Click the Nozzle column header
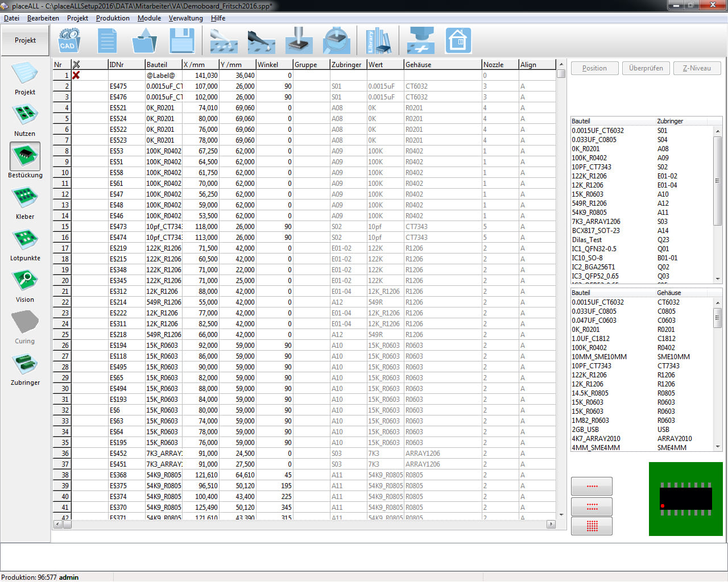 tap(500, 65)
